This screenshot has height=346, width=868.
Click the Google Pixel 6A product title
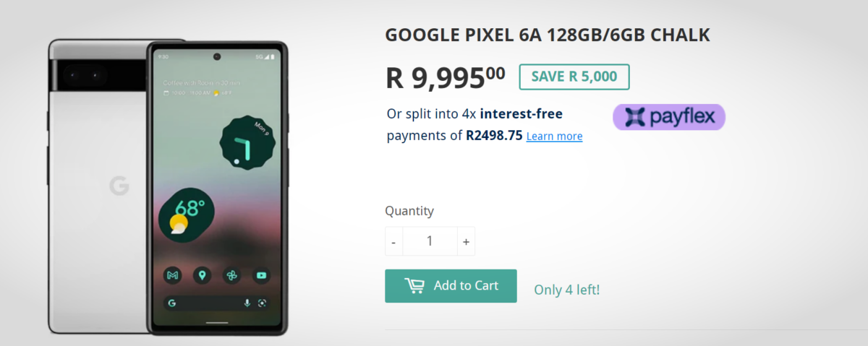(x=548, y=35)
